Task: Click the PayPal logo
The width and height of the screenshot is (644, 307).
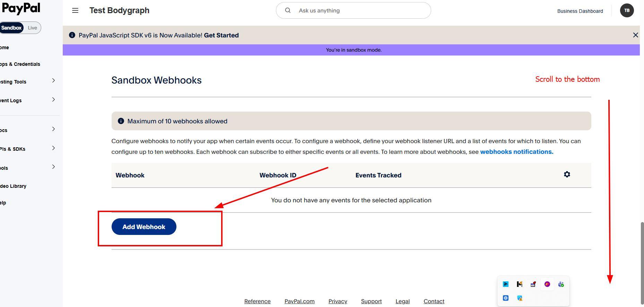Action: pyautogui.click(x=21, y=8)
